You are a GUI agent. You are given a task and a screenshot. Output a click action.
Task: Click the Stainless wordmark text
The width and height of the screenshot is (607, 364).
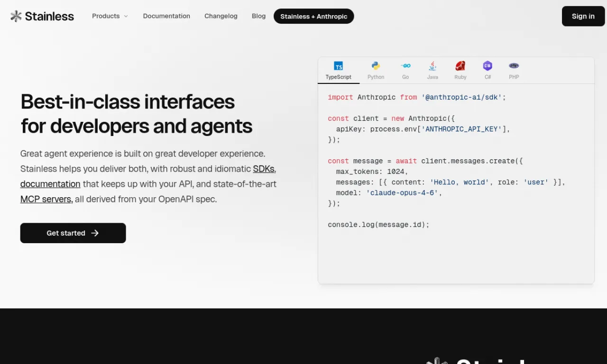[x=49, y=16]
